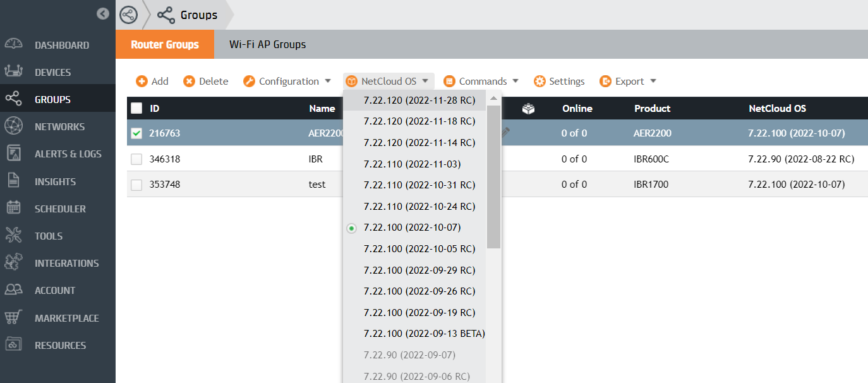Click the 7.22.90 (2022-08-22 RC) cell
This screenshot has width=868, height=383.
[x=801, y=159]
